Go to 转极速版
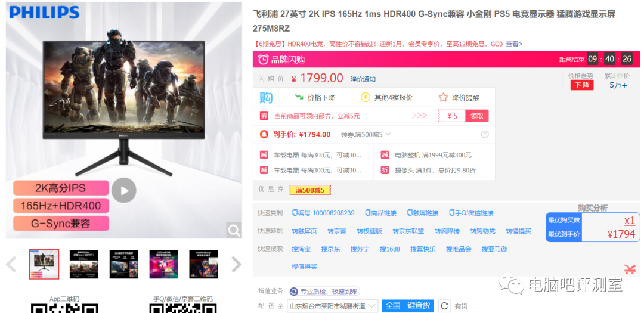This screenshot has height=313, width=644. pos(369,231)
